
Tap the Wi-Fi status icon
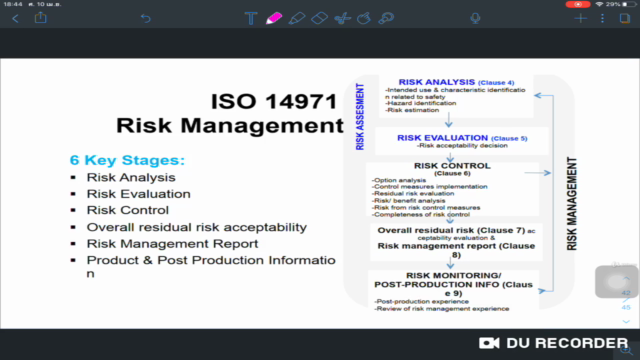click(599, 4)
